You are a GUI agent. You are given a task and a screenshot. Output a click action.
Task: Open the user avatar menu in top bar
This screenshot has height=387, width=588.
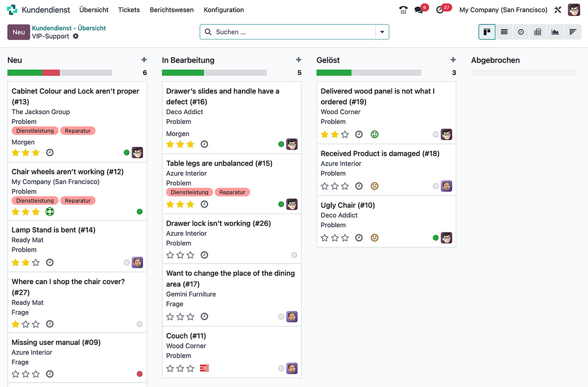[574, 10]
